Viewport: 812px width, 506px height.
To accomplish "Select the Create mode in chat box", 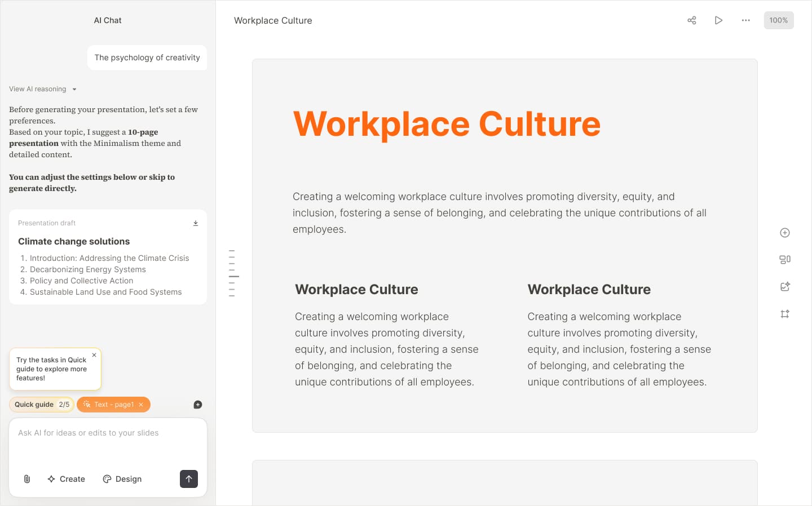I will coord(66,479).
